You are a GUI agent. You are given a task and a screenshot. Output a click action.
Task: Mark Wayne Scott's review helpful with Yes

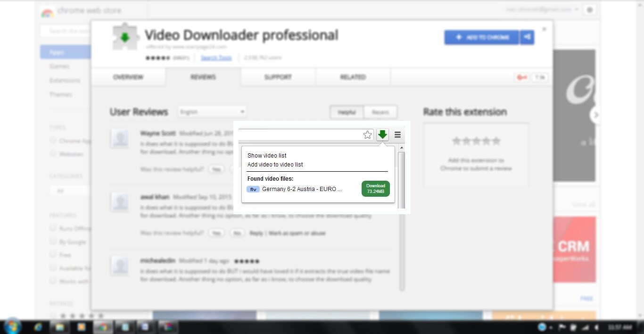(216, 169)
